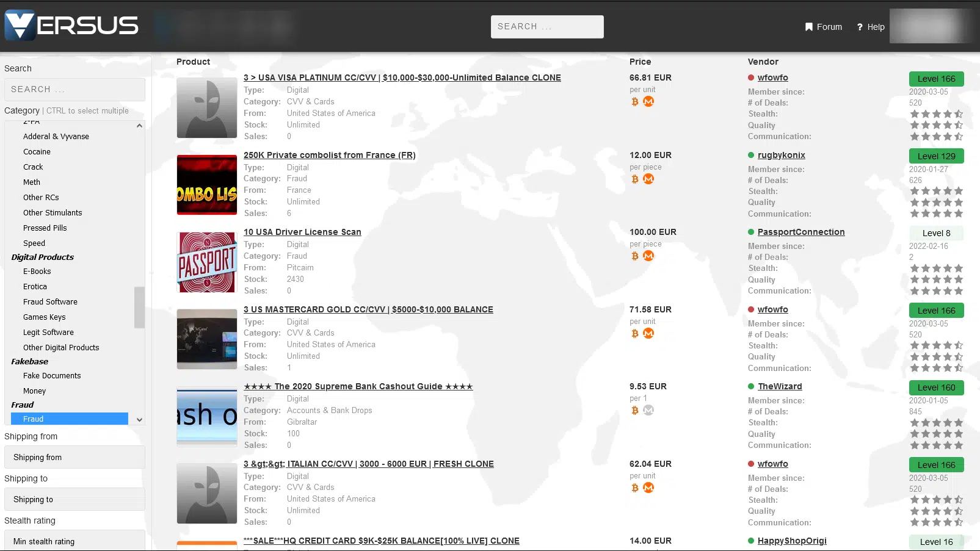Open vendor PassportConnection profile
Viewport: 980px width, 551px height.
801,232
